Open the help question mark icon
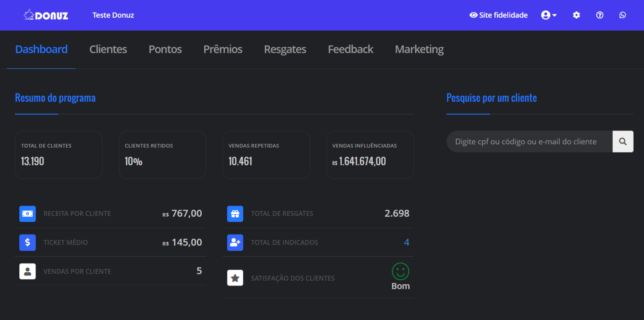The height and width of the screenshot is (320, 644). point(600,15)
